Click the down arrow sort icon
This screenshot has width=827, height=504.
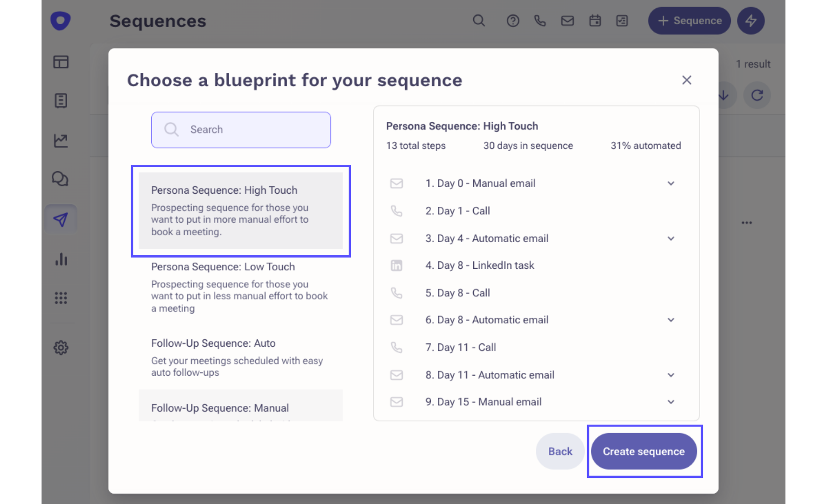click(x=724, y=96)
